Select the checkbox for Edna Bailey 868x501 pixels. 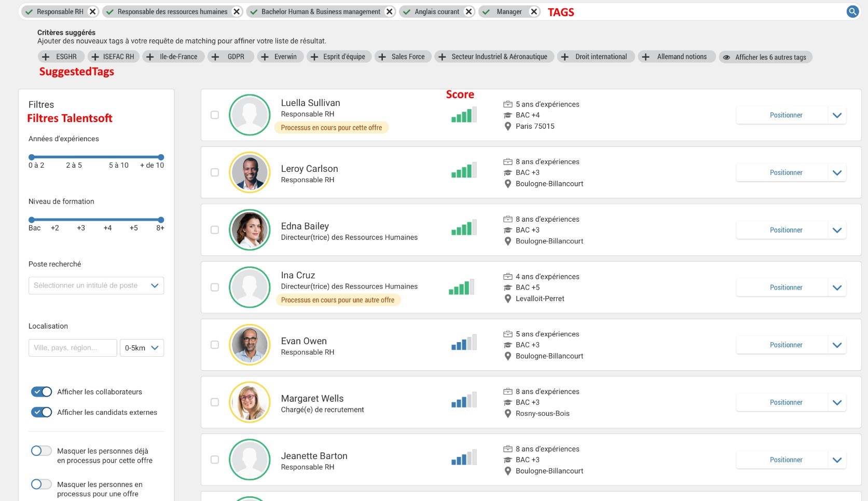point(215,230)
